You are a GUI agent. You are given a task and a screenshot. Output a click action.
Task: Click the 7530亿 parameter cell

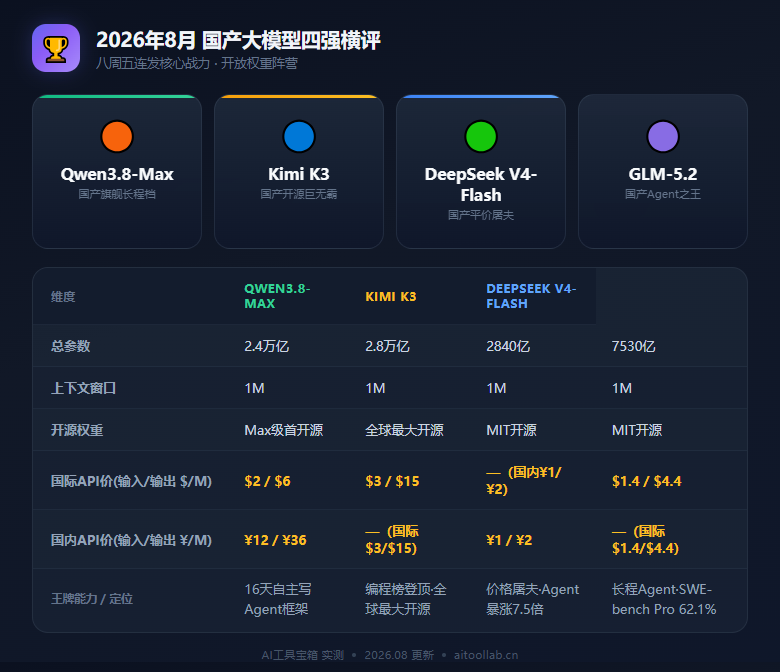coord(634,346)
